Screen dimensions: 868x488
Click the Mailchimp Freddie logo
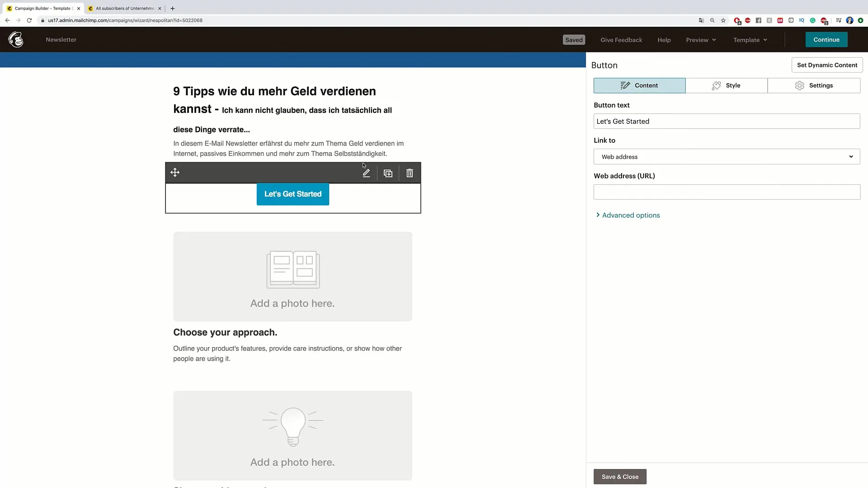point(16,40)
